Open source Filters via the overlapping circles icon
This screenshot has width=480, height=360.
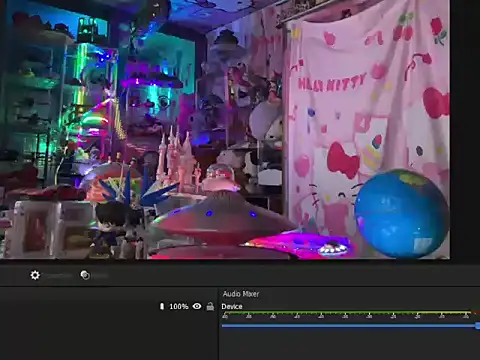point(85,275)
